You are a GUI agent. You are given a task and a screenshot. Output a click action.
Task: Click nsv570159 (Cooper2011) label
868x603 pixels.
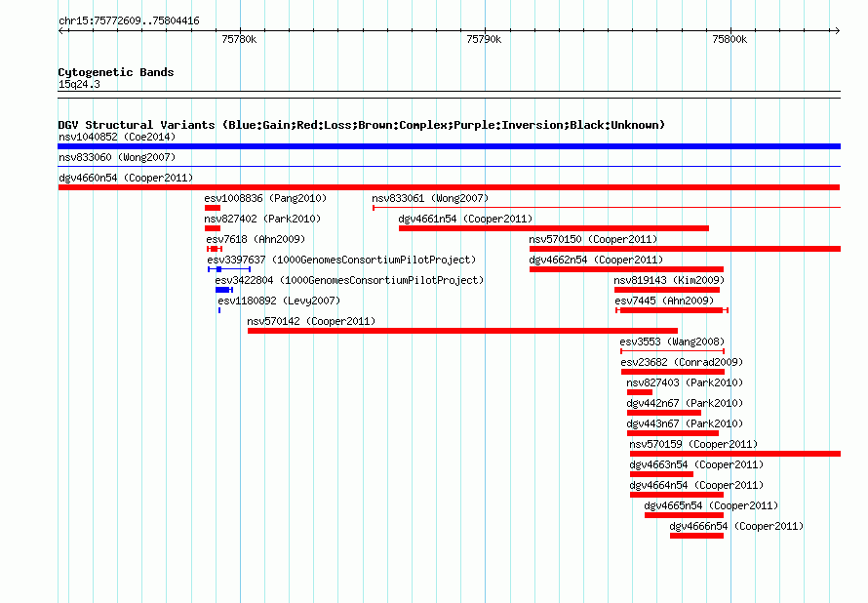tap(693, 444)
